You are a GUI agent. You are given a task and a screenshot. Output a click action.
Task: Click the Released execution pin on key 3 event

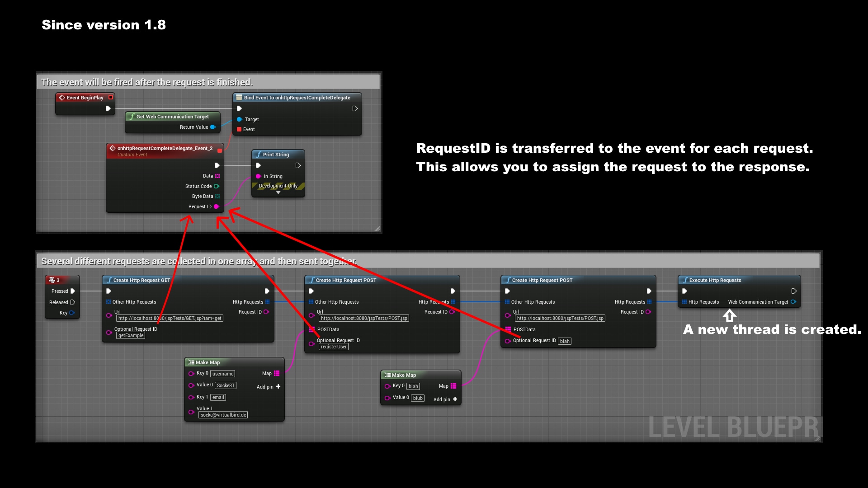click(72, 302)
